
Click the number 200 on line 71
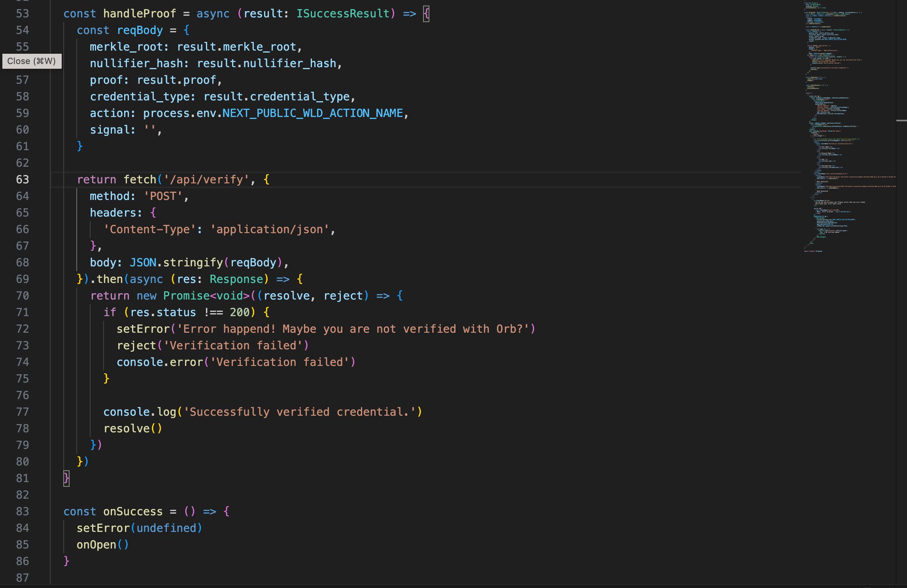click(240, 312)
